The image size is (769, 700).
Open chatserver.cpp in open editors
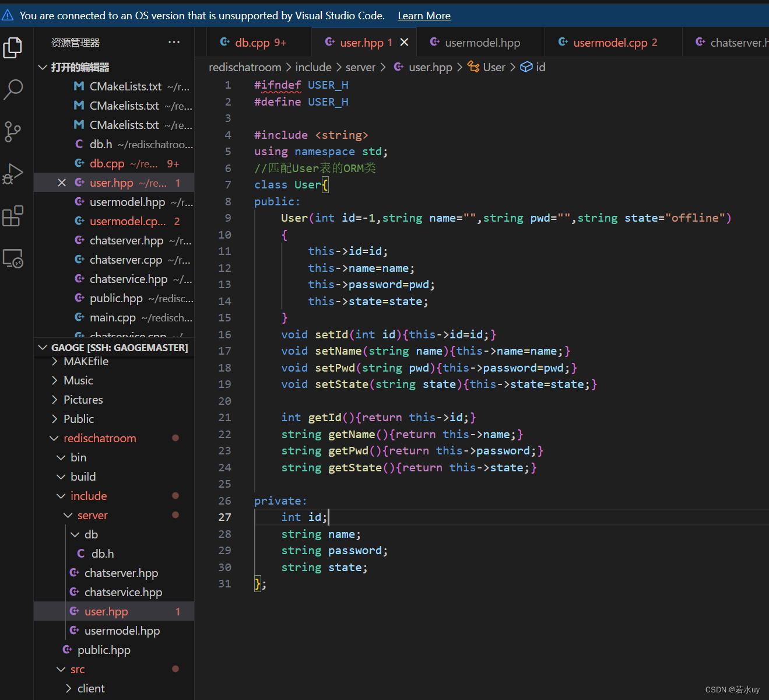click(x=126, y=260)
